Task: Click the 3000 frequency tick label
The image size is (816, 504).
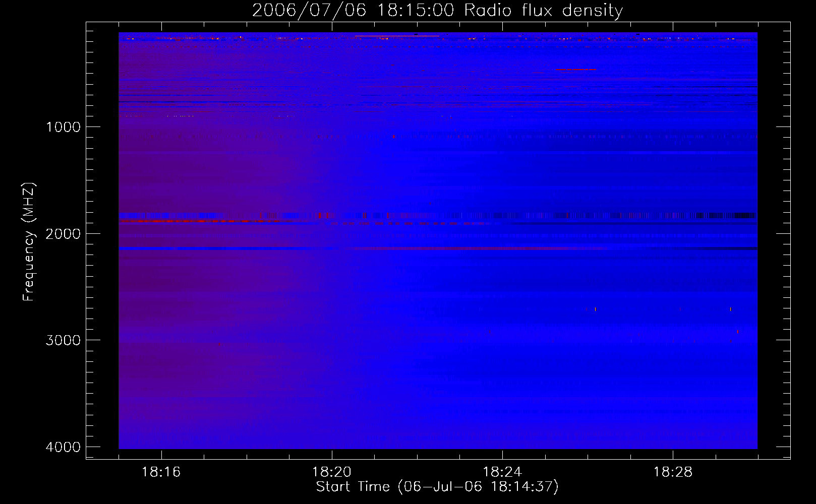Action: (x=63, y=340)
